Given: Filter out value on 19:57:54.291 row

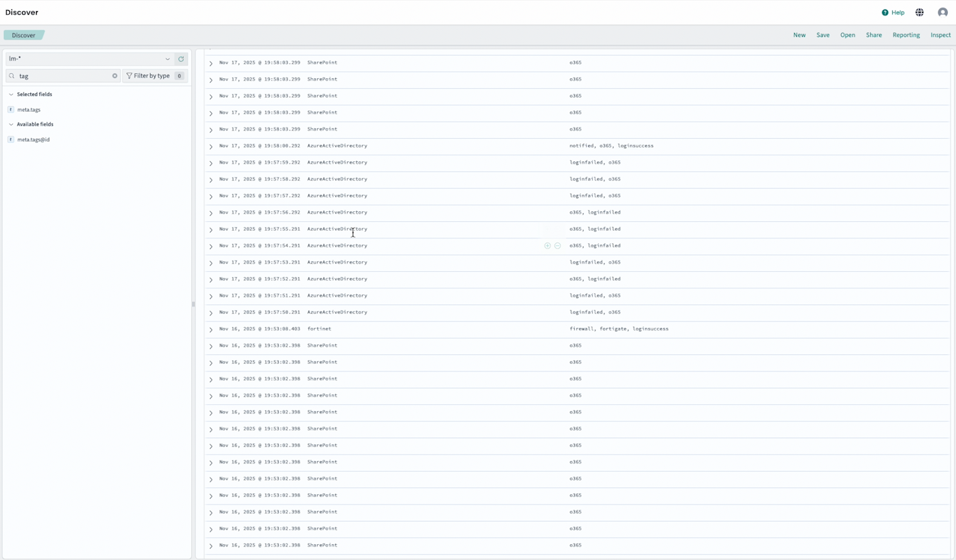Looking at the screenshot, I should 558,246.
